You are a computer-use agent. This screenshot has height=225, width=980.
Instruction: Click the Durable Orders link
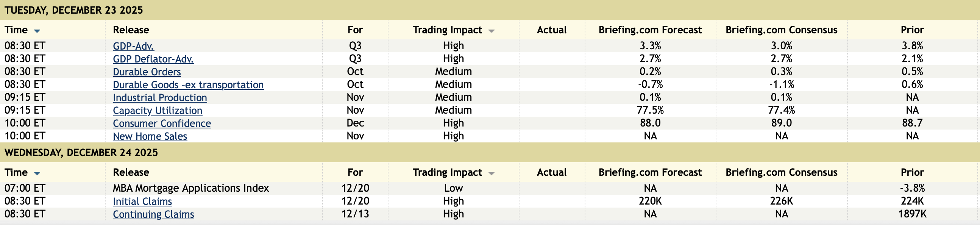pyautogui.click(x=147, y=72)
